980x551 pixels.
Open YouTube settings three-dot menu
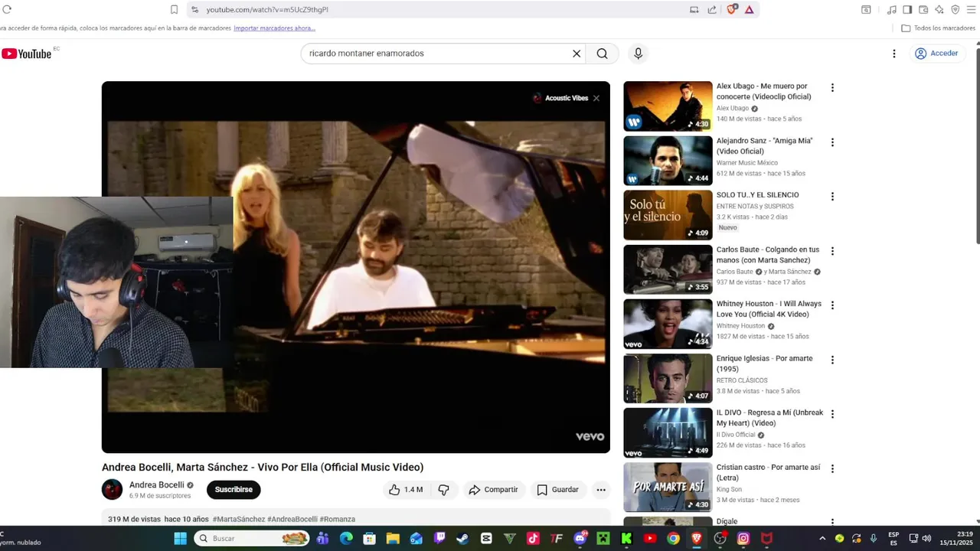(x=893, y=54)
